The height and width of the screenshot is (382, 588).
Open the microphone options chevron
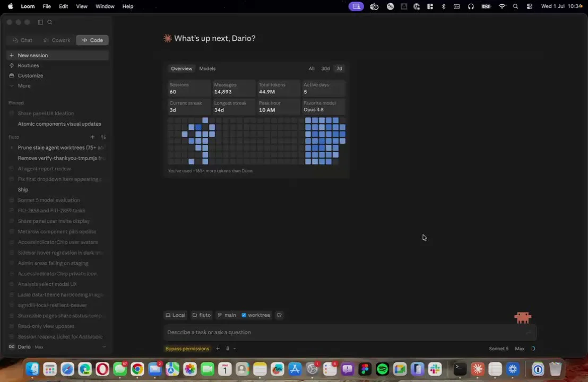(x=235, y=349)
